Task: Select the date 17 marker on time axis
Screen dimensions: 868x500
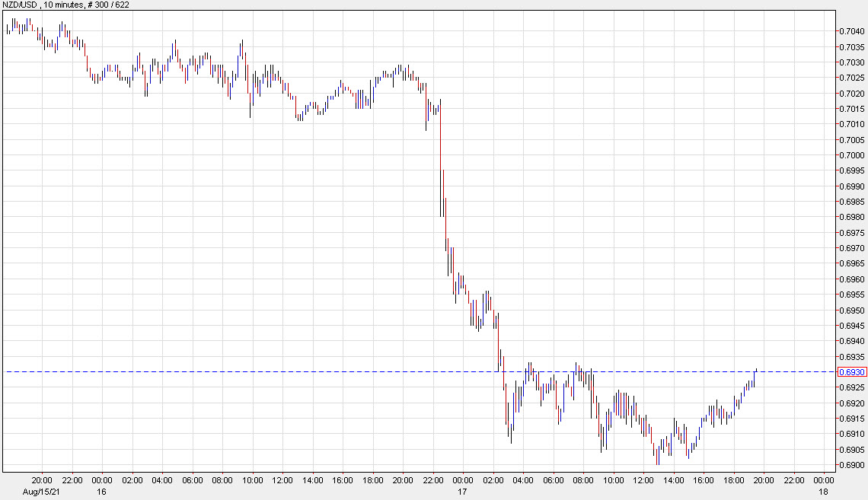Action: pos(463,492)
